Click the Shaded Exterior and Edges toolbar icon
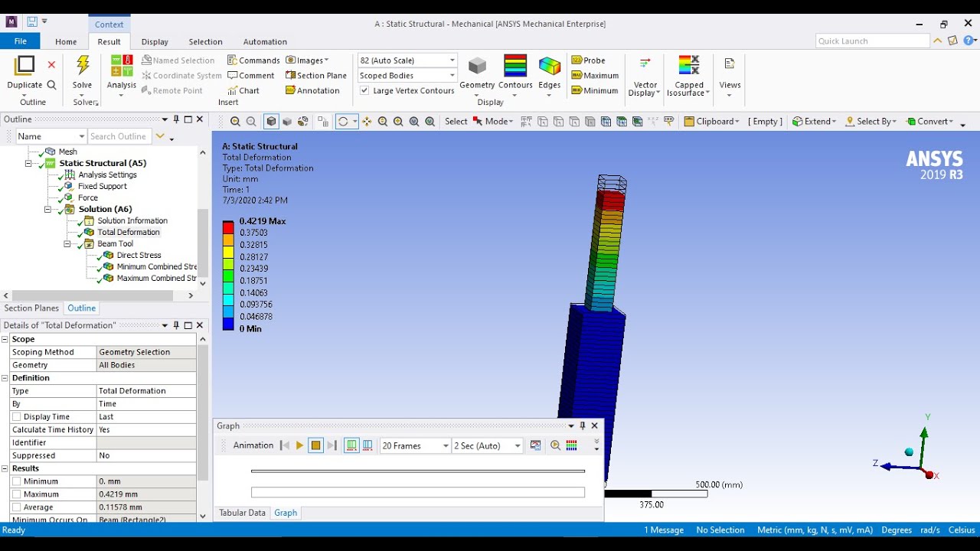This screenshot has width=980, height=551. (271, 122)
